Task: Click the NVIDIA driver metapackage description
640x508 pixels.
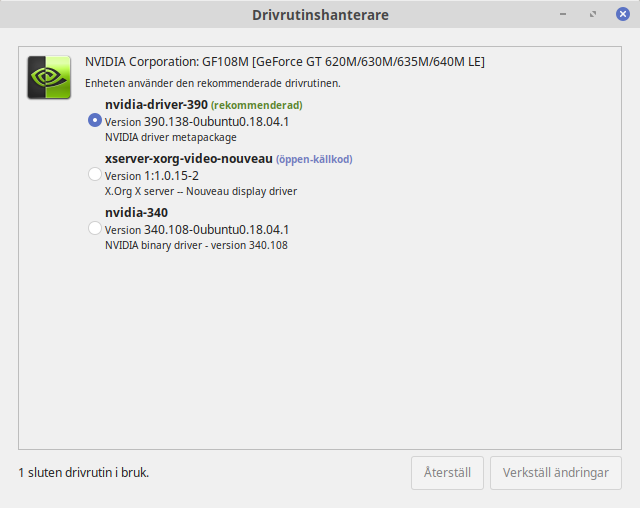Action: point(171,137)
